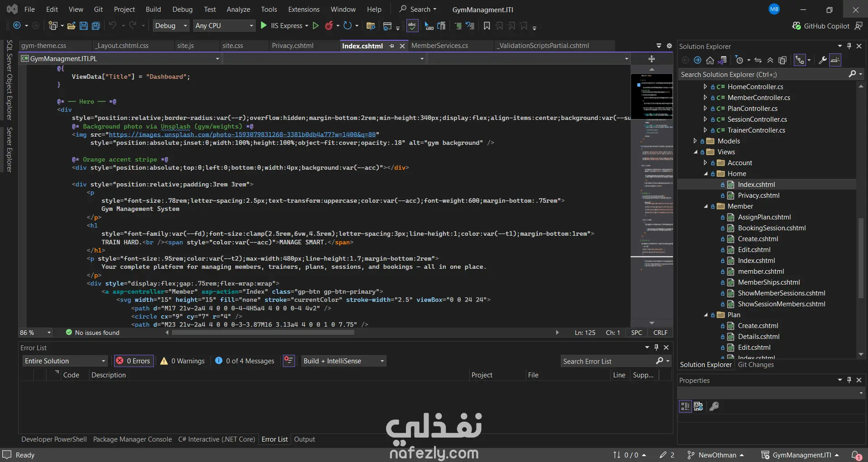Click the Search button in title bar
Viewport: 868px width, 462px height.
tap(418, 10)
